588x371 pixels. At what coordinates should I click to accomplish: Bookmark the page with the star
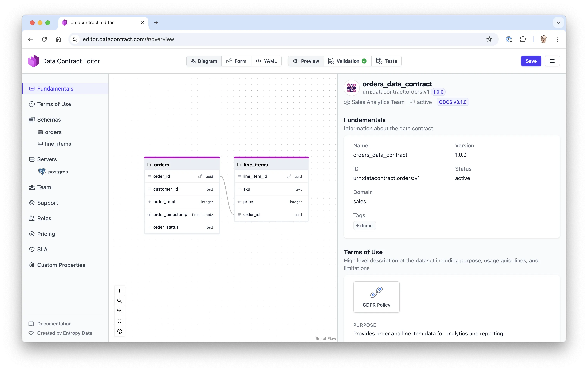[489, 39]
